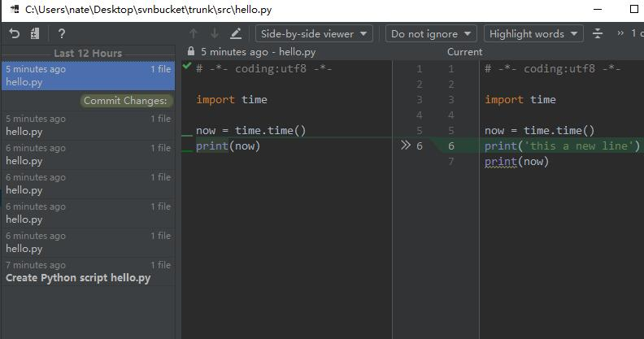This screenshot has height=339, width=644.
Task: Select the Create Python script hello.py entry
Action: 78,278
